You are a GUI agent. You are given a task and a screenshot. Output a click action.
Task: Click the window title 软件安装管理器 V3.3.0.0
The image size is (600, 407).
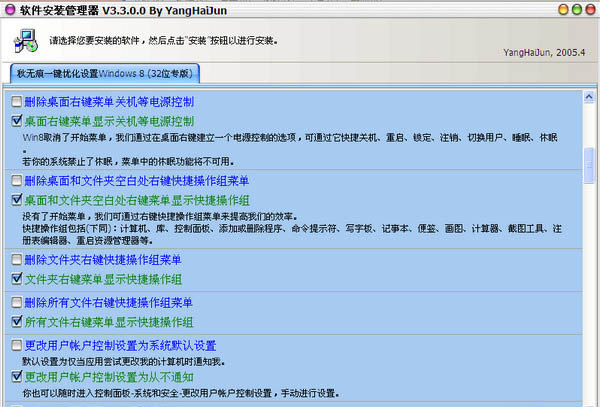pyautogui.click(x=123, y=10)
